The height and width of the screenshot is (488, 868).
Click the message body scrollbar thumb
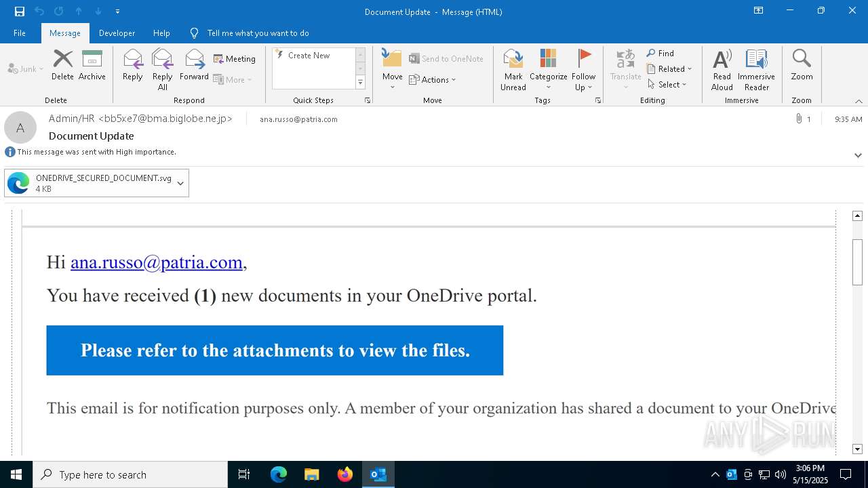point(857,262)
